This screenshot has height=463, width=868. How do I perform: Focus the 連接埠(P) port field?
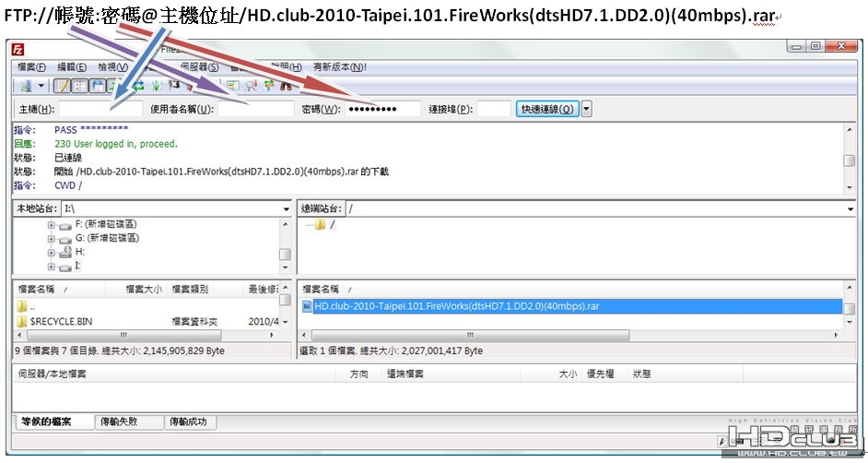point(494,109)
